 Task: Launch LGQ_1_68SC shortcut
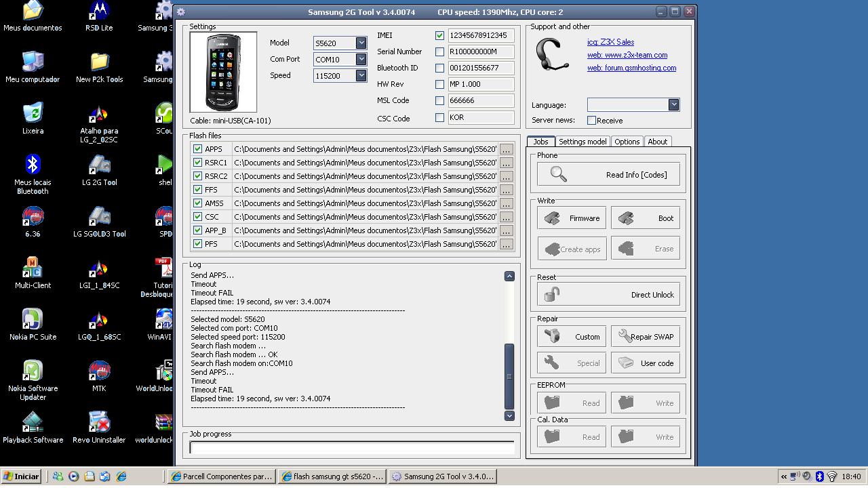point(99,325)
